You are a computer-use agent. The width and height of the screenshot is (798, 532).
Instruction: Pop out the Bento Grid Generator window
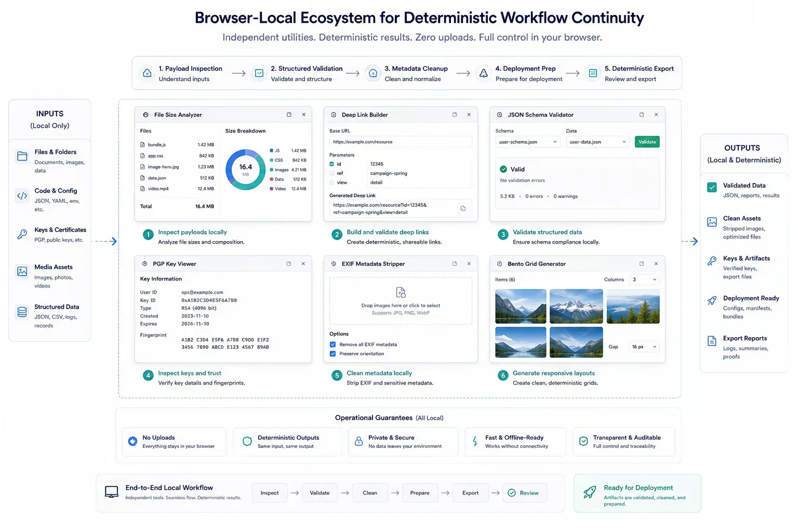[x=642, y=263]
